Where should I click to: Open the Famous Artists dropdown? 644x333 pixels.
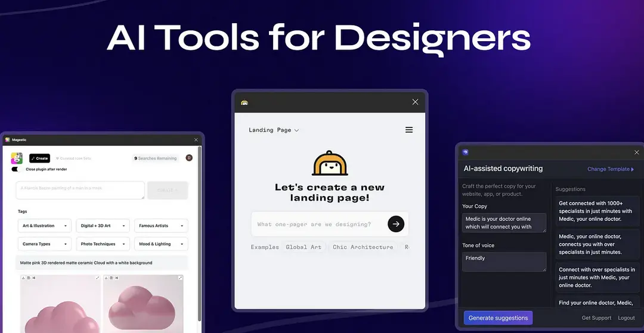click(162, 226)
